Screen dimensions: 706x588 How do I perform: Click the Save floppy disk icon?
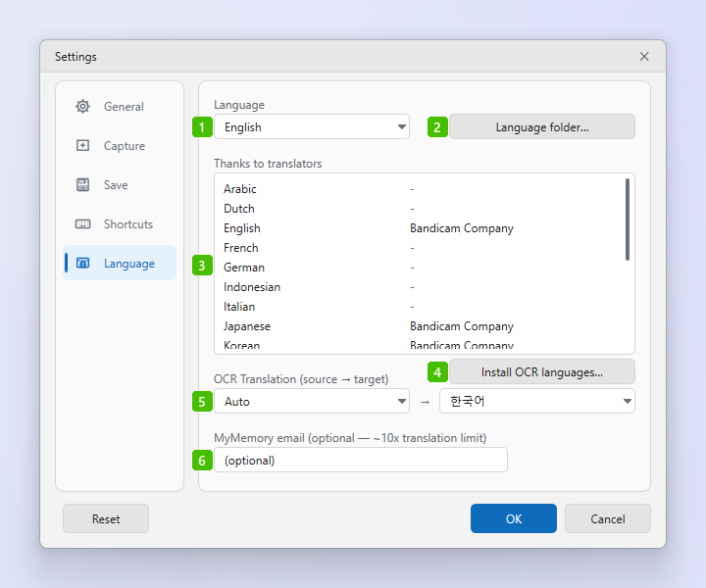82,184
